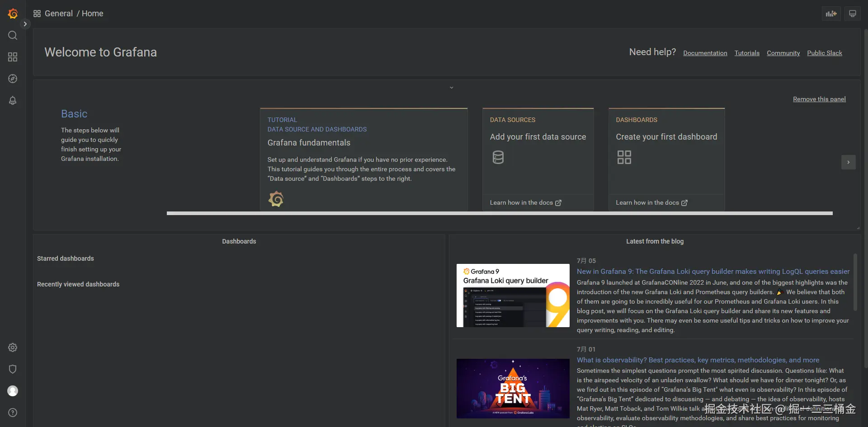Viewport: 868px width, 427px height.
Task: Click the Recently viewed dashboards heading
Action: (78, 284)
